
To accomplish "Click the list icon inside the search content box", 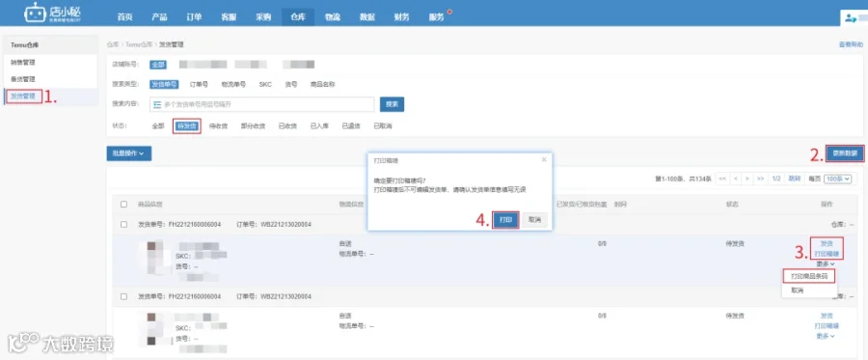I will click(156, 104).
